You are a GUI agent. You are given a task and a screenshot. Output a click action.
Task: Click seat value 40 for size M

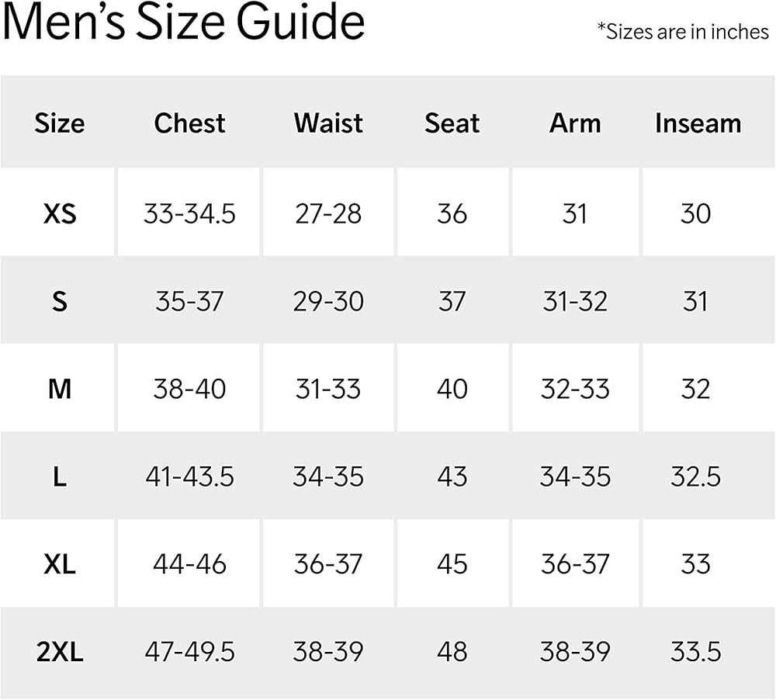pos(452,389)
